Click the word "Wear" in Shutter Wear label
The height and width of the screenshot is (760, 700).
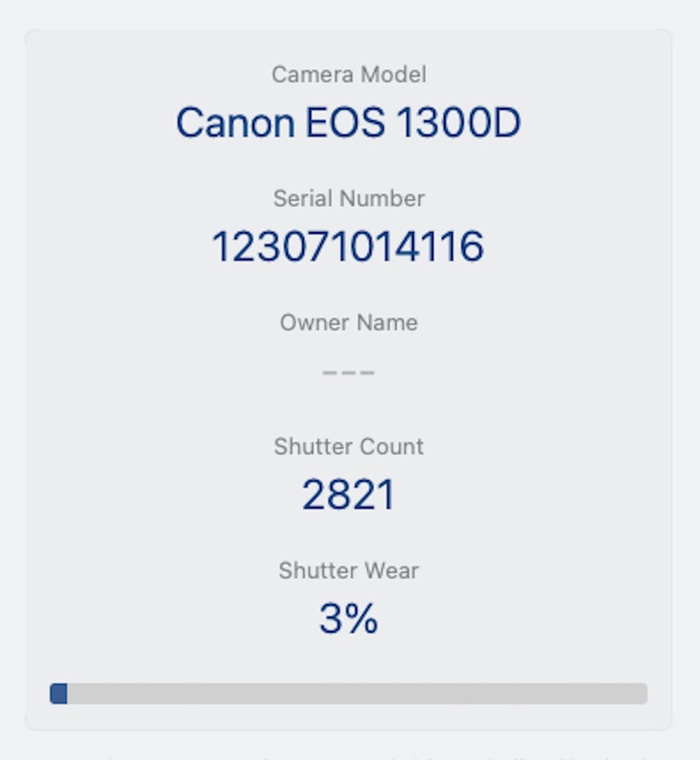[391, 571]
